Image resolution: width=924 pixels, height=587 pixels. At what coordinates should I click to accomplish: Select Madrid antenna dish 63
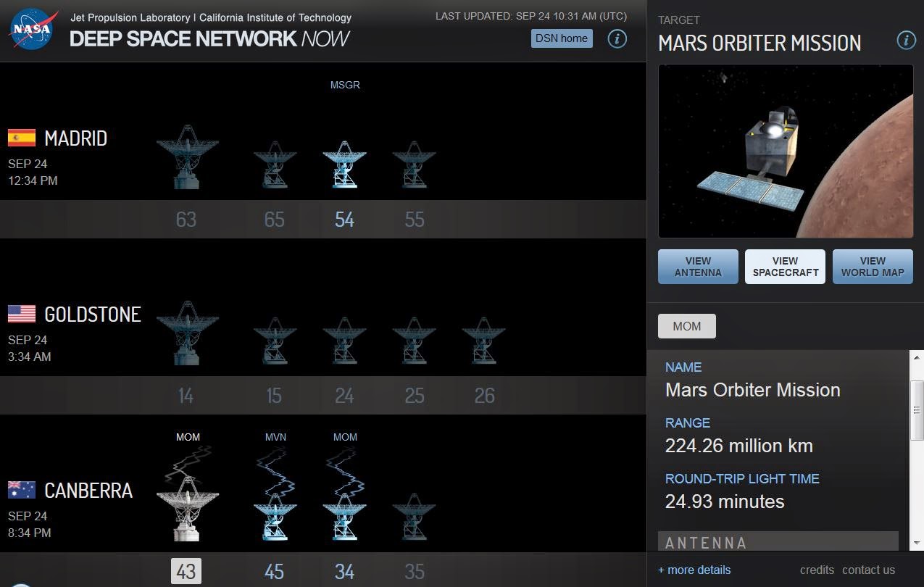188,157
